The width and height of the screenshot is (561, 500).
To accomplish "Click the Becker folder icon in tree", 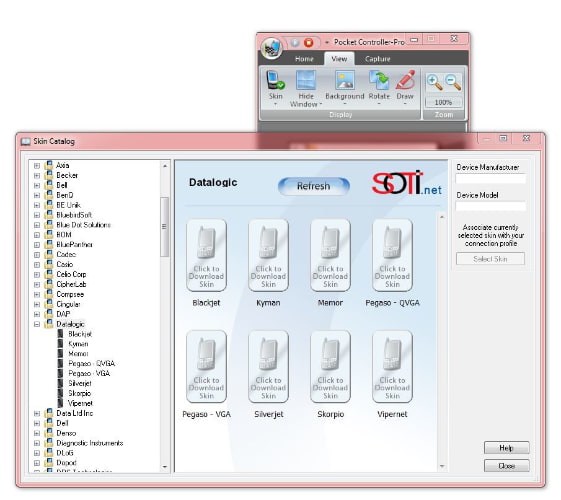I will (x=49, y=175).
